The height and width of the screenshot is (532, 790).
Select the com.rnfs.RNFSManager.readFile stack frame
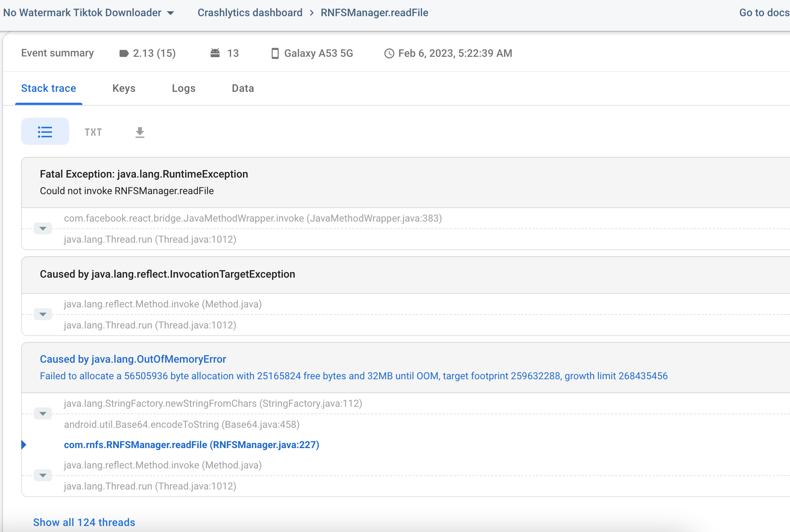pyautogui.click(x=191, y=445)
